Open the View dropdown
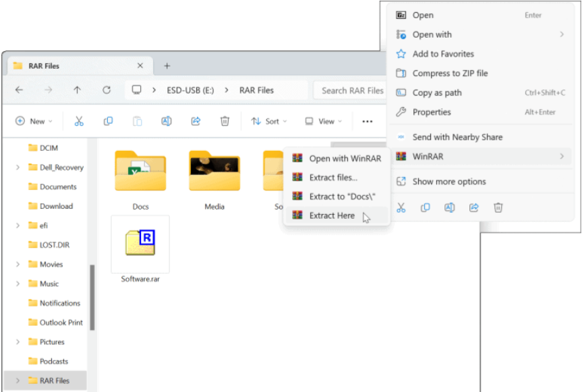The width and height of the screenshot is (582, 392). (323, 121)
